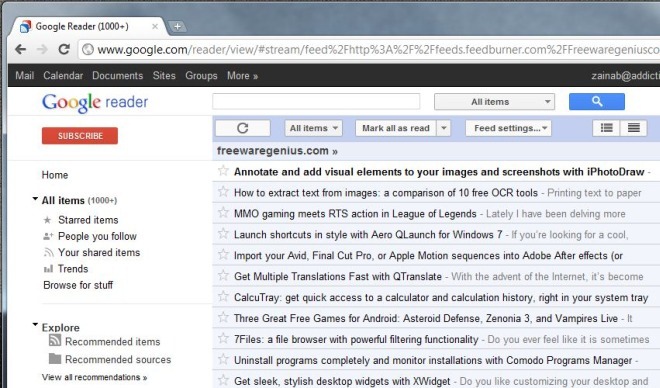Open Mail from the top bar
Image resolution: width=660 pixels, height=388 pixels.
(24, 76)
